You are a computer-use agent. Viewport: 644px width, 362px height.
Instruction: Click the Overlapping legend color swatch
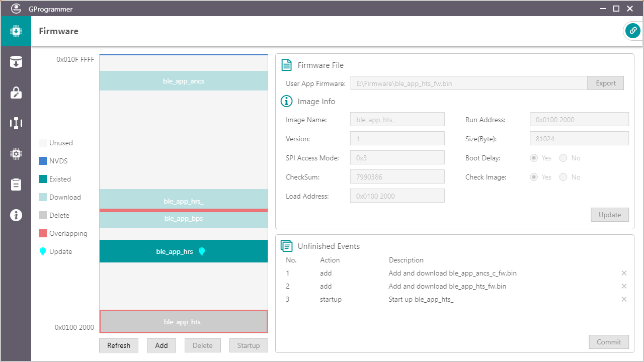pos(43,233)
